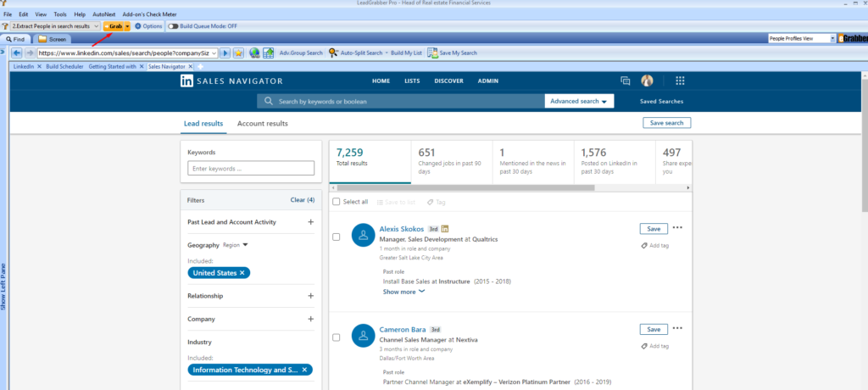Close the LinkedIn tab
This screenshot has width=868, height=390.
(39, 66)
